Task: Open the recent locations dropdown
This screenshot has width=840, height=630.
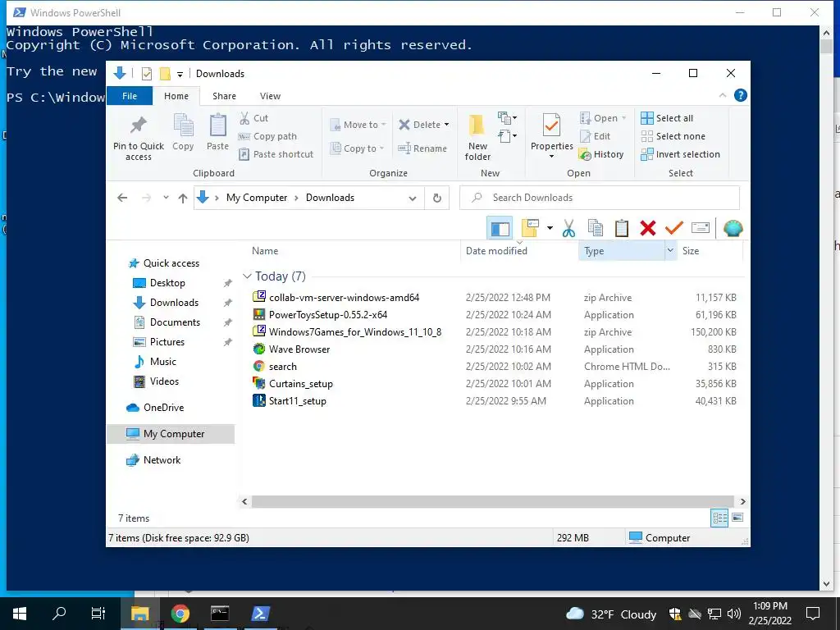Action: [x=166, y=198]
